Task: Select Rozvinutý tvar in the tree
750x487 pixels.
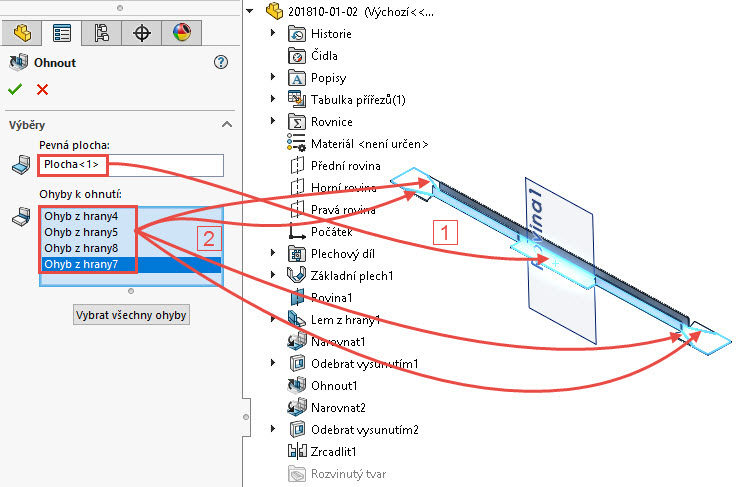Action: click(348, 474)
